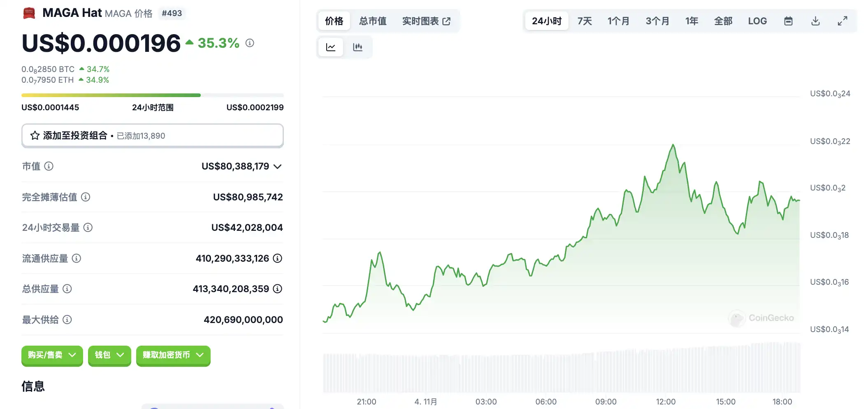Toggle the LOG scale option
The width and height of the screenshot is (868, 409).
757,21
